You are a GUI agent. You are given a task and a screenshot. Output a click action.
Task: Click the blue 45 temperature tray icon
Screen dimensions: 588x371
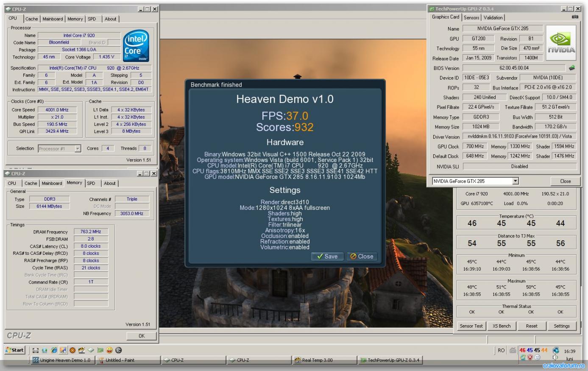tap(530, 350)
